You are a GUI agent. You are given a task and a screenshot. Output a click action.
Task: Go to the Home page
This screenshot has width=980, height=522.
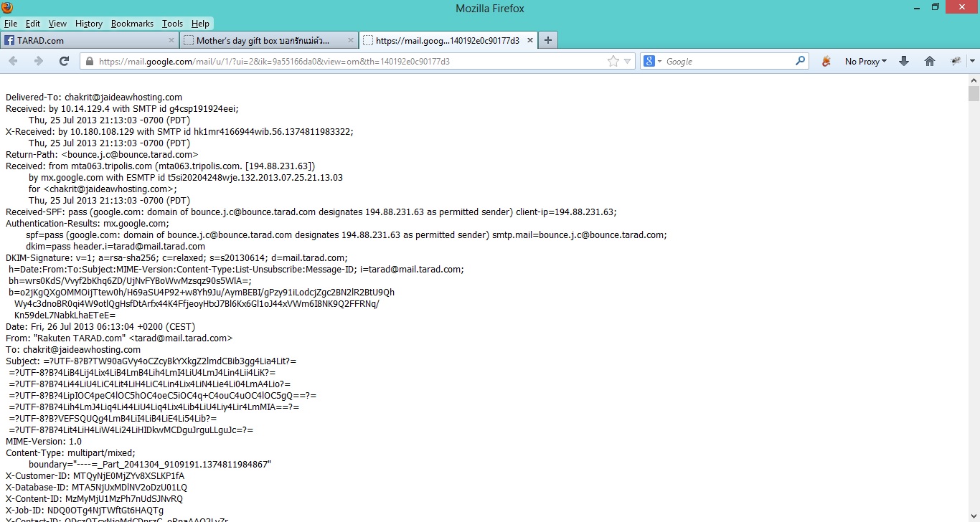930,62
